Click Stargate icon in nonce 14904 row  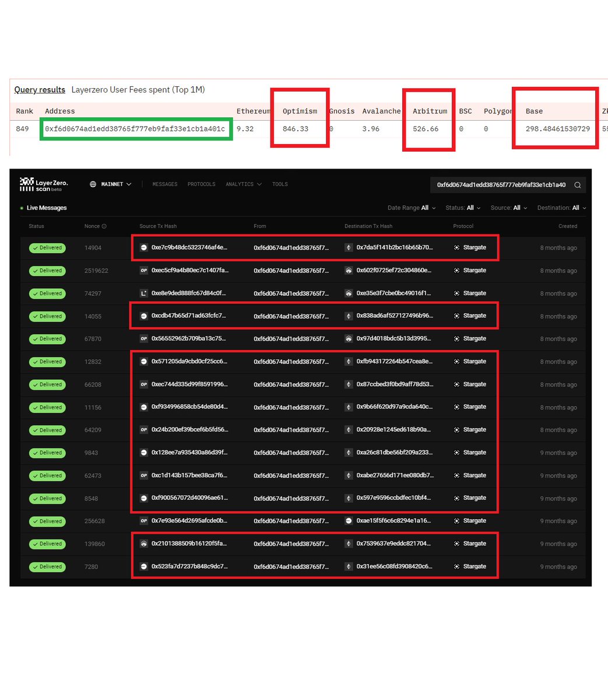456,247
